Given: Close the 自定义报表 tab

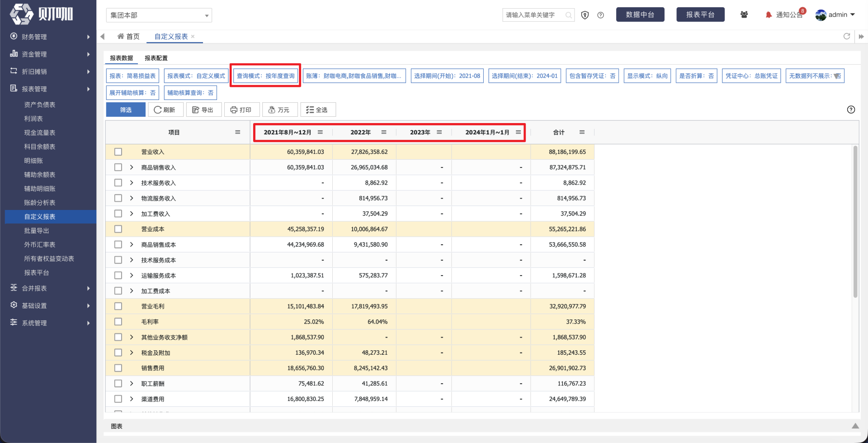Looking at the screenshot, I should click(x=193, y=36).
